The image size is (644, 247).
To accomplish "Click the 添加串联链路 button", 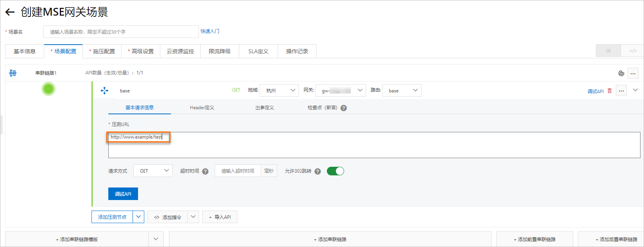I will point(330,239).
